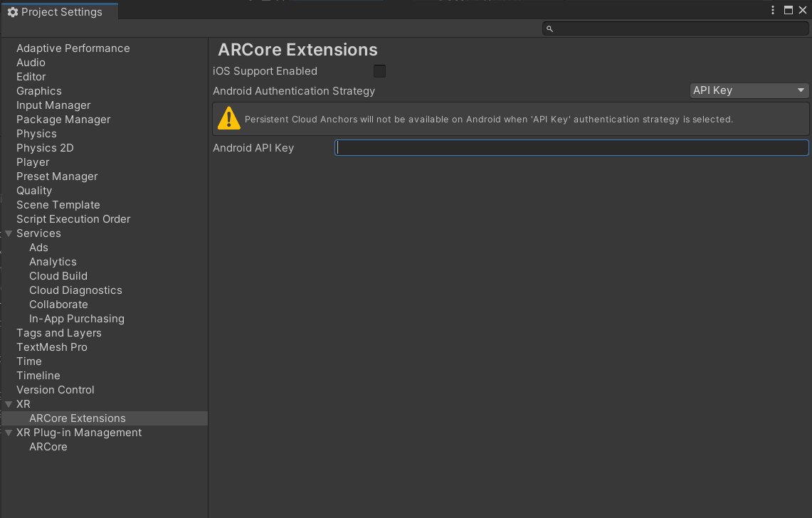
Task: Open Package Manager settings
Action: (x=63, y=120)
